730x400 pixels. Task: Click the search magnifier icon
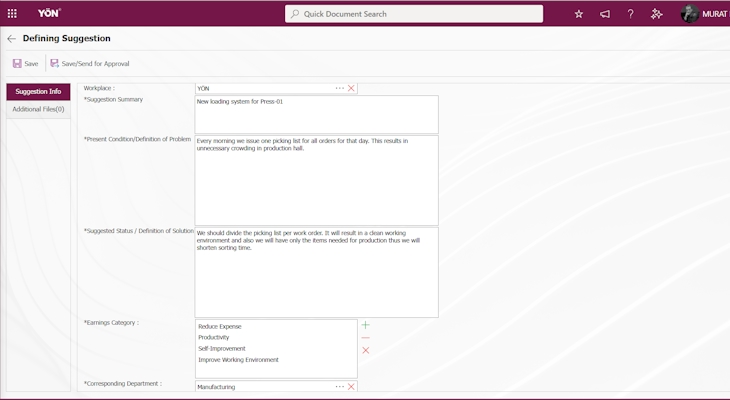[x=295, y=14]
